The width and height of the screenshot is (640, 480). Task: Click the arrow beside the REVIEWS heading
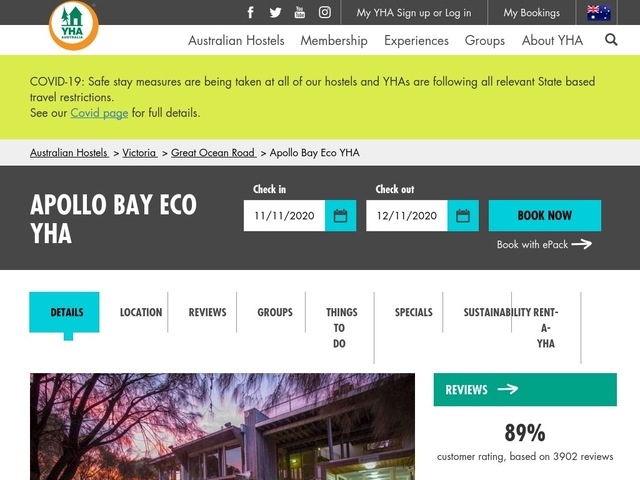pos(508,389)
